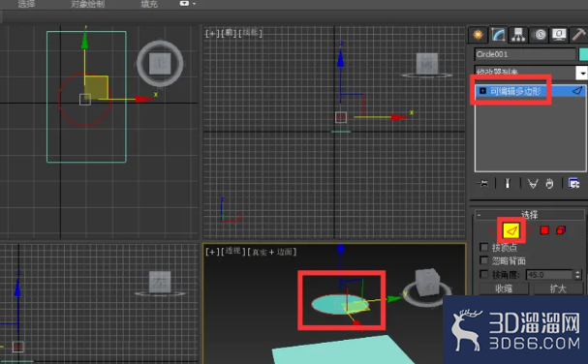The height and width of the screenshot is (364, 588).
Task: Click the yellow XY plane handle in Top viewport
Action: click(96, 87)
